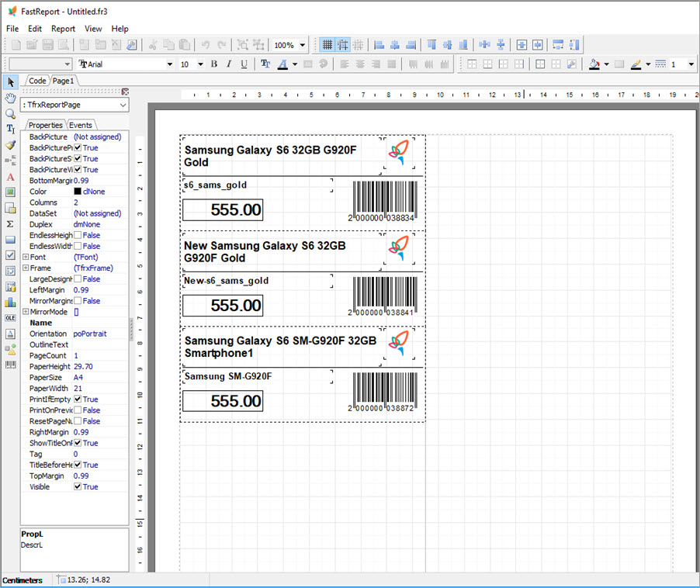Toggle the PrintOnPreviousPage False checkbox
Image resolution: width=700 pixels, height=588 pixels.
(x=78, y=410)
